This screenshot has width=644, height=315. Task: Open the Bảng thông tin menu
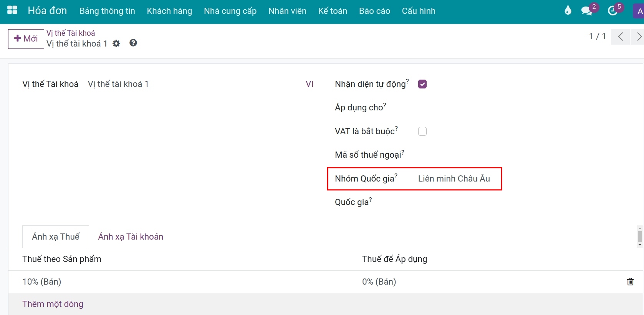(107, 11)
